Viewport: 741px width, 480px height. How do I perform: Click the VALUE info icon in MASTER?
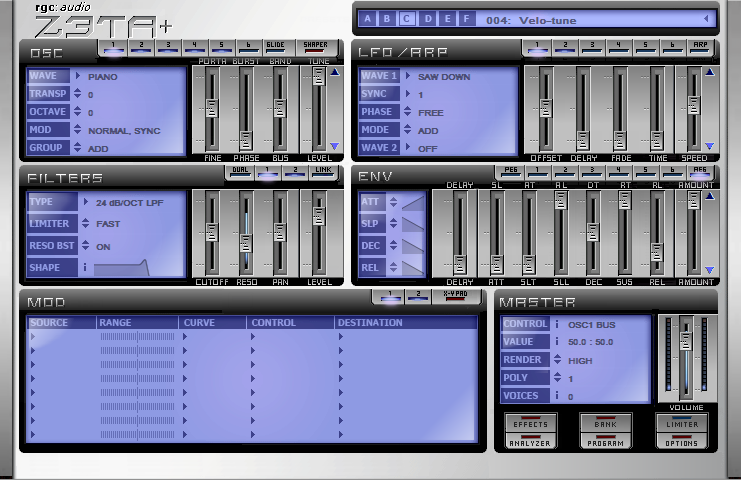(557, 341)
